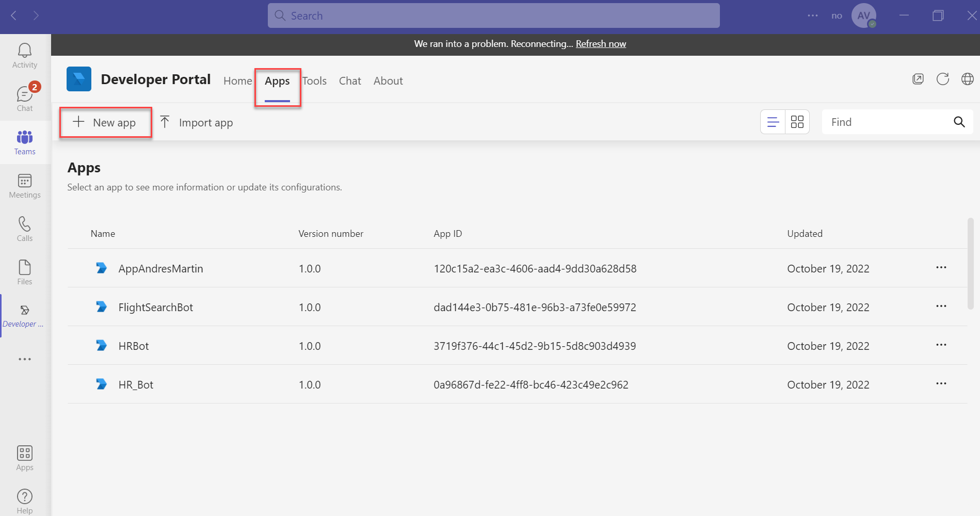Image resolution: width=980 pixels, height=516 pixels.
Task: Show more apps via sidebar ellipsis
Action: [25, 359]
